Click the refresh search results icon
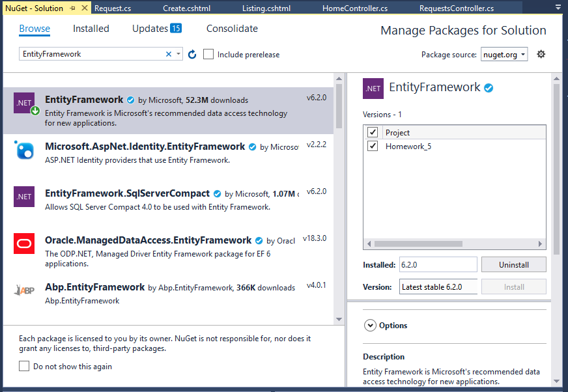Viewport: 568px width, 392px height. (192, 54)
